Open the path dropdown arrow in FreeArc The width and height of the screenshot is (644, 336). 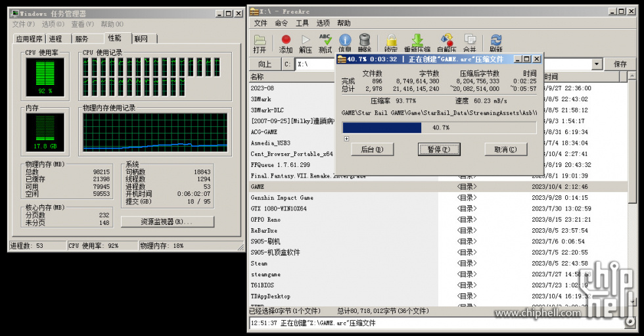pyautogui.click(x=597, y=64)
